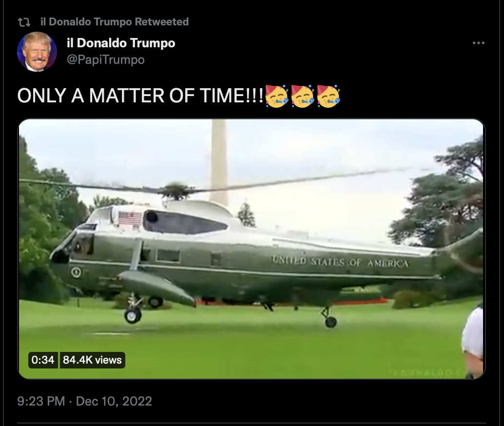Open the il Donaldo Trumpo display name

pyautogui.click(x=121, y=43)
